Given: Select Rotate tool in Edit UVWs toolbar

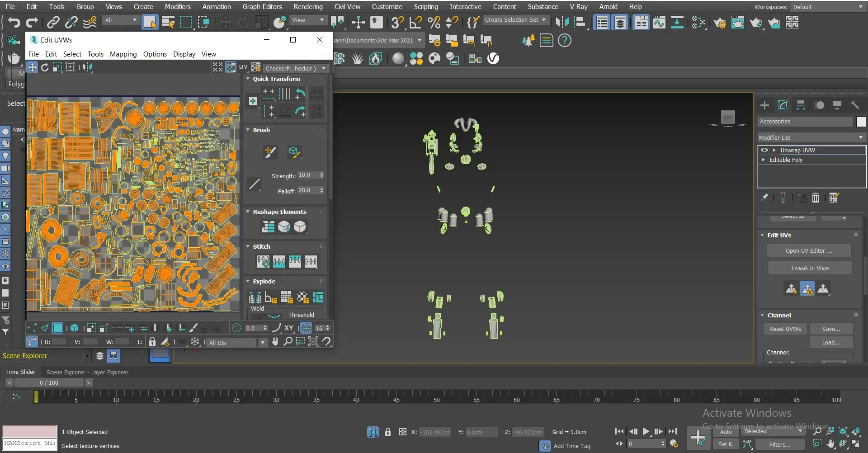Looking at the screenshot, I should pyautogui.click(x=45, y=67).
